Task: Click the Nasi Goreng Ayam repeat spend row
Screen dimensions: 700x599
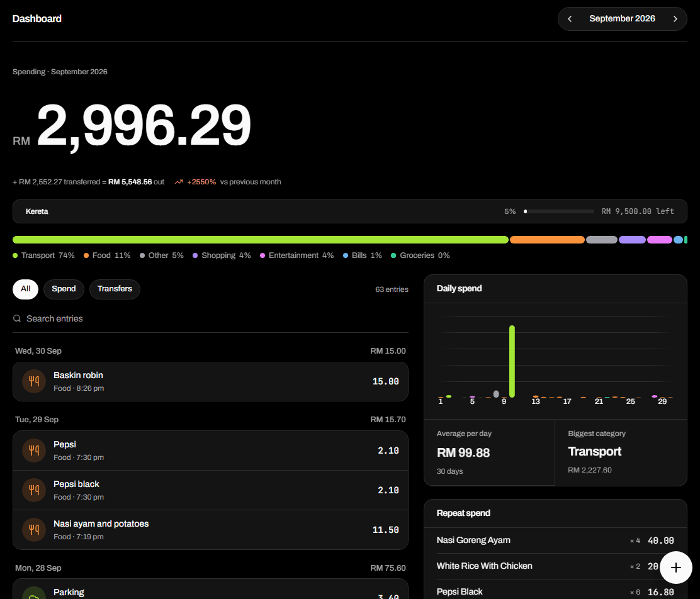Action: point(555,540)
